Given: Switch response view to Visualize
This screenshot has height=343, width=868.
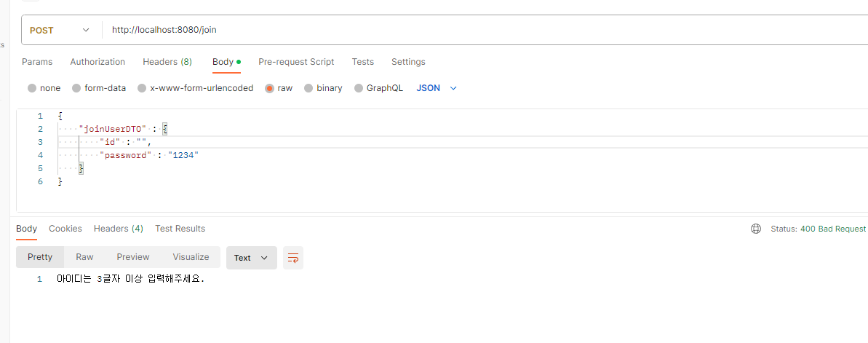Looking at the screenshot, I should pyautogui.click(x=191, y=257).
